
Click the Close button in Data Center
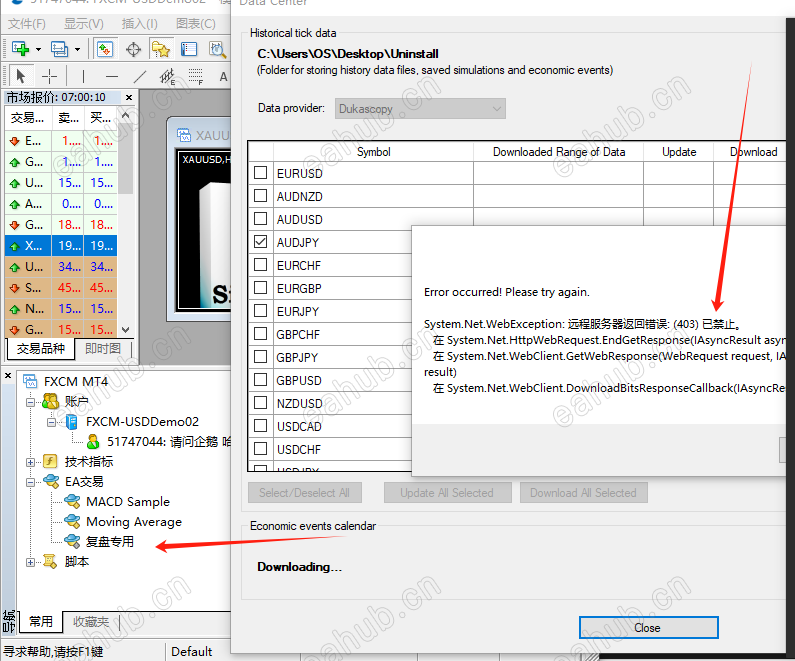pyautogui.click(x=648, y=628)
